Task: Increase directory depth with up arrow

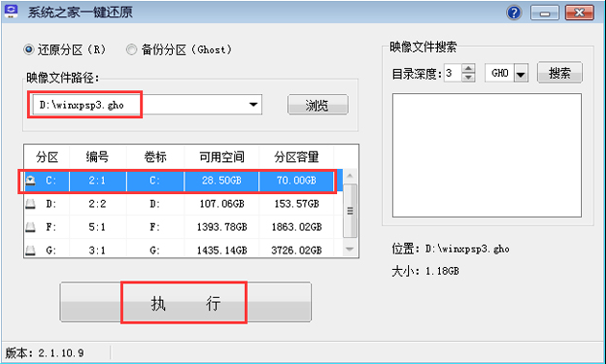Action: 469,68
